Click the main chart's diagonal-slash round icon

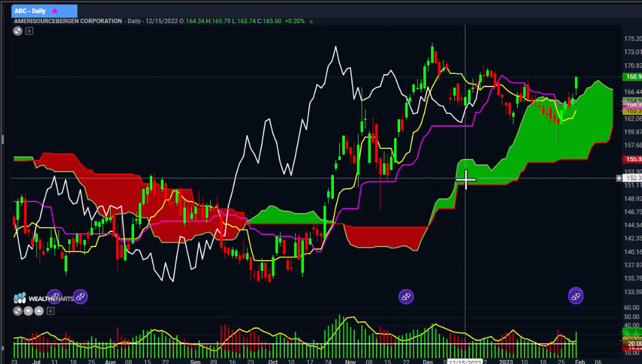pyautogui.click(x=18, y=30)
